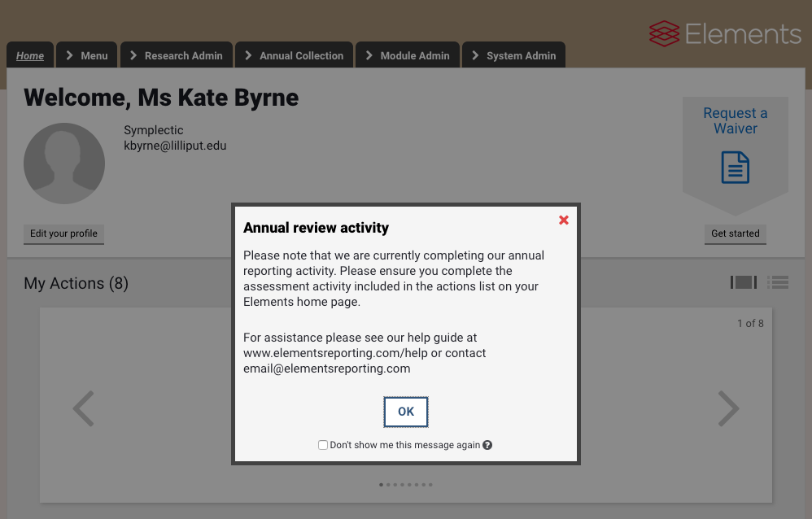Switch My Actions to carousel view
This screenshot has width=812, height=519.
tap(743, 282)
